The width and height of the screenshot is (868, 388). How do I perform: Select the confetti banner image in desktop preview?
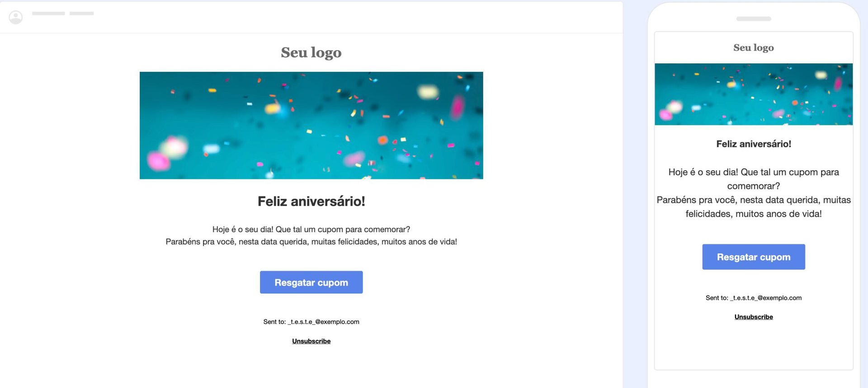coord(311,125)
